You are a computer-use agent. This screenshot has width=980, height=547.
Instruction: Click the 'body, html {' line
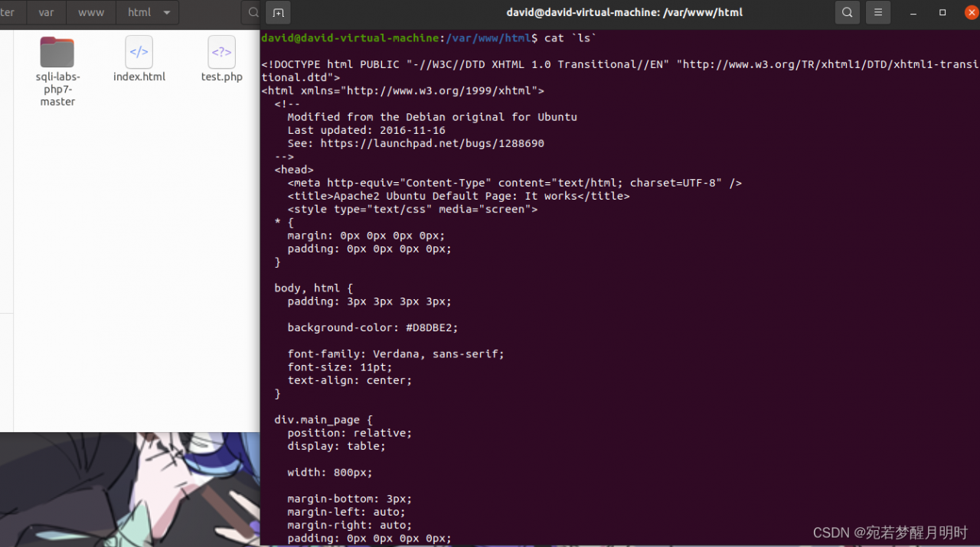click(x=314, y=288)
